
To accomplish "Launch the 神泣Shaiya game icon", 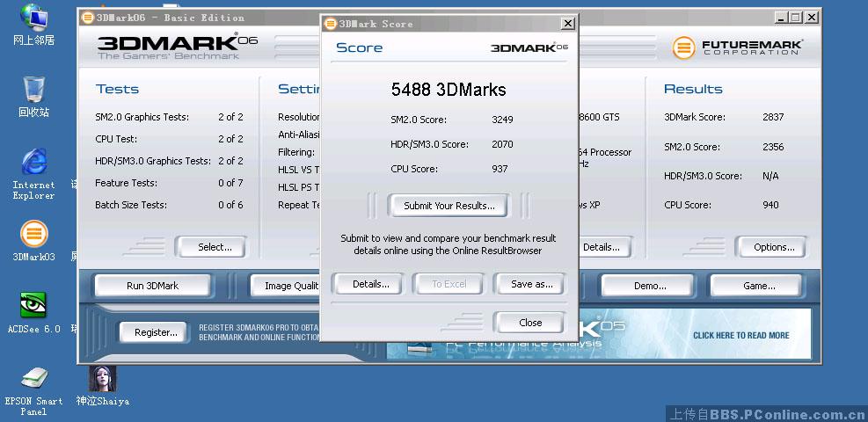I will (x=102, y=379).
